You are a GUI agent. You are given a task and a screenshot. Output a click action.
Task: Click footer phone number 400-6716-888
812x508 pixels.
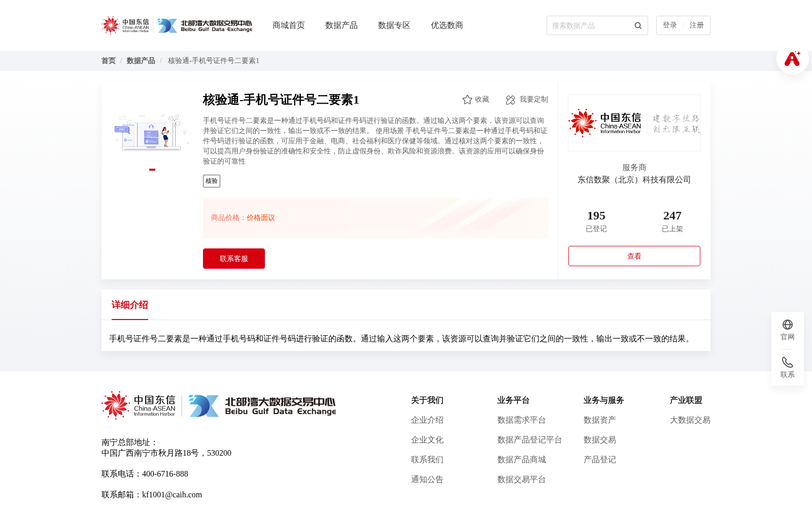[x=165, y=474]
